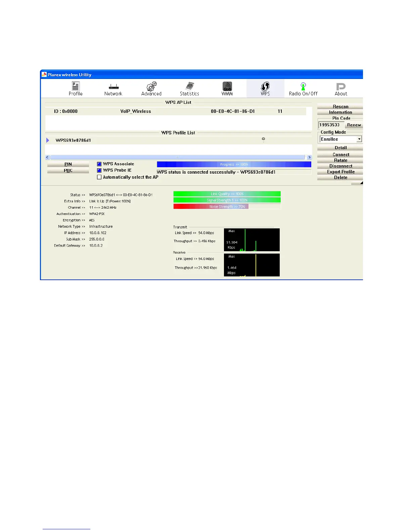Click the WPS progress bar
The image size is (411, 532).
(234, 164)
